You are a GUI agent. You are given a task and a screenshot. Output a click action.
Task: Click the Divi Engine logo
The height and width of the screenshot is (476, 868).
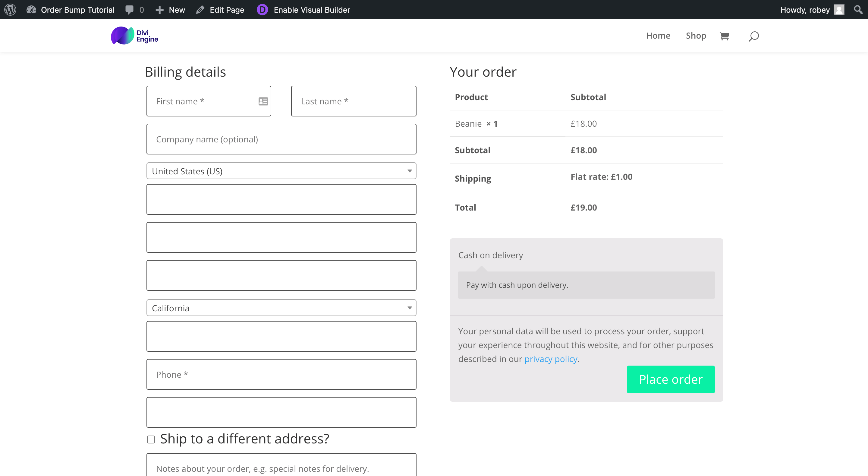pyautogui.click(x=134, y=36)
